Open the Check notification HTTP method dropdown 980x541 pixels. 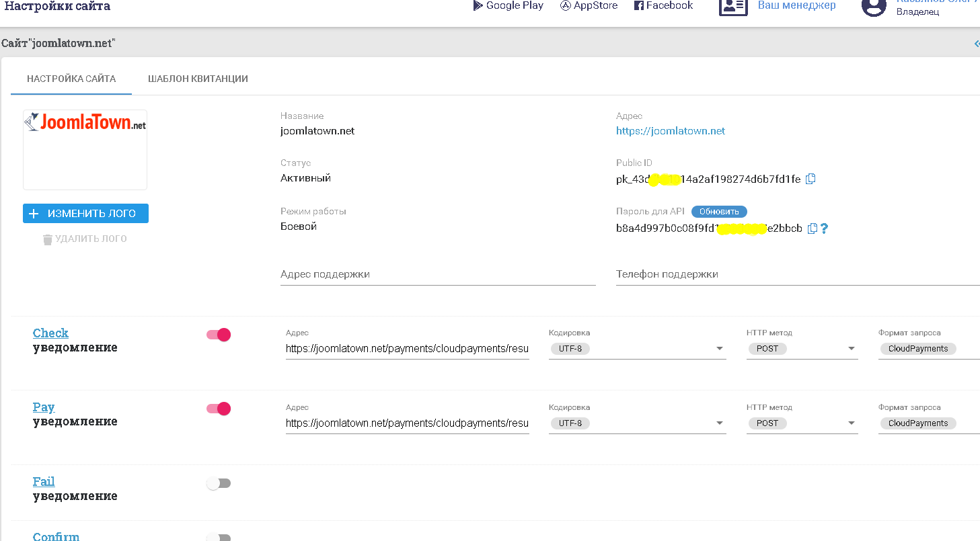pyautogui.click(x=802, y=349)
